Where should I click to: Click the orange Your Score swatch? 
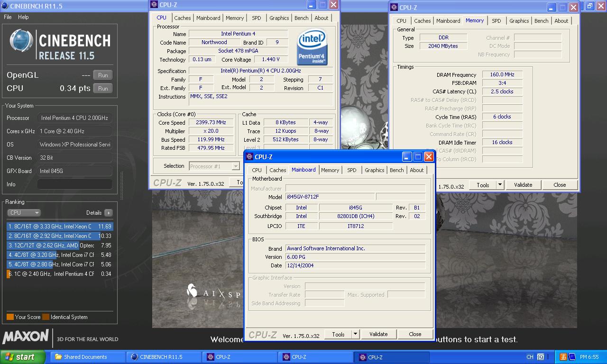[10, 317]
